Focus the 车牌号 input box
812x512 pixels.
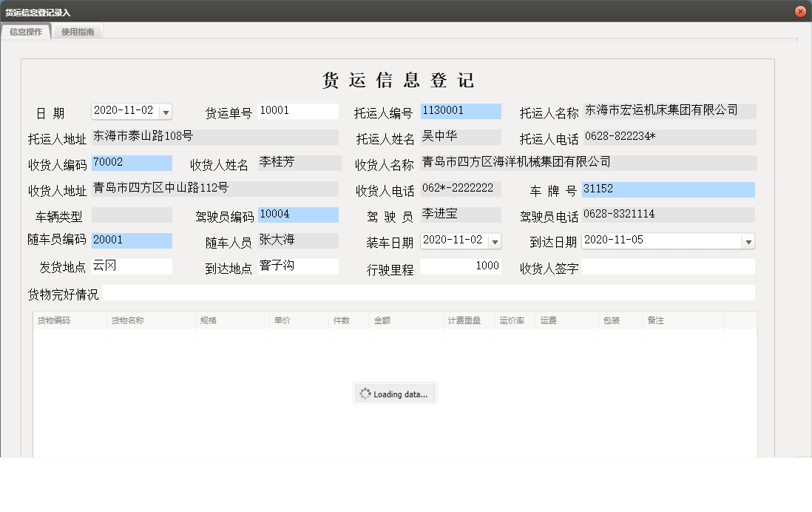(x=668, y=190)
